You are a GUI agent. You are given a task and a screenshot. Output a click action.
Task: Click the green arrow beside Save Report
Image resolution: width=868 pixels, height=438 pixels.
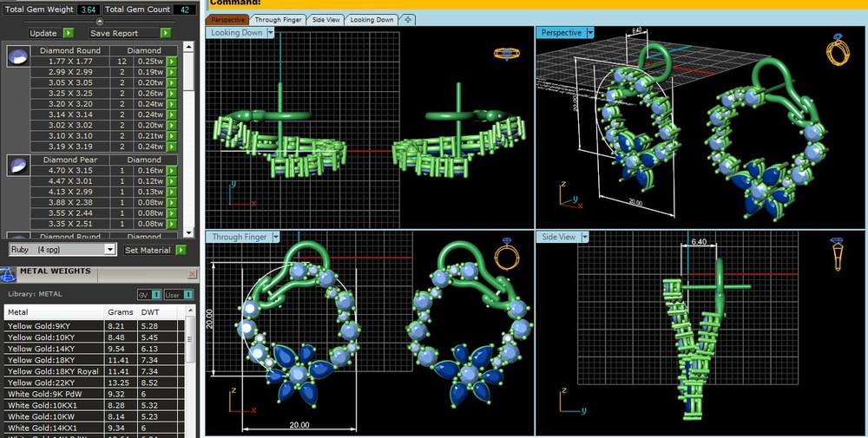click(166, 33)
